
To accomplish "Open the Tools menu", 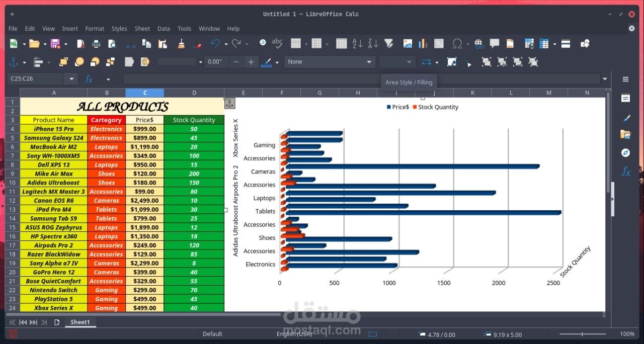I will click(x=184, y=29).
